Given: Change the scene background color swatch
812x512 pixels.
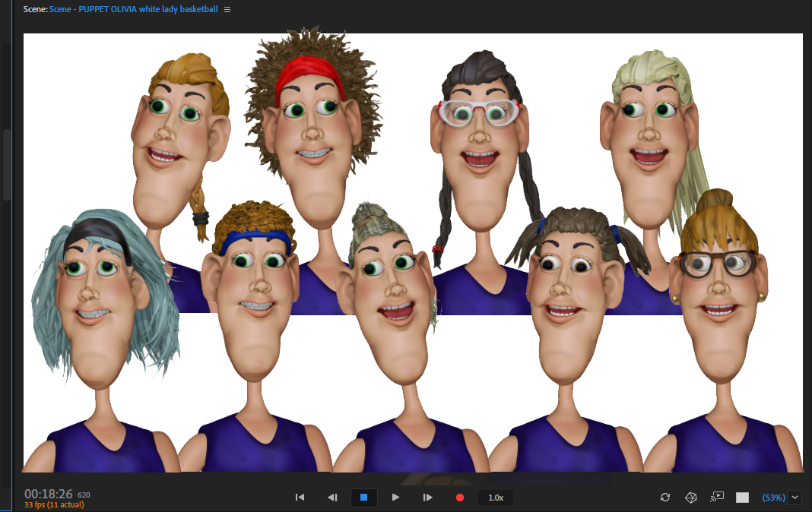Looking at the screenshot, I should (741, 498).
